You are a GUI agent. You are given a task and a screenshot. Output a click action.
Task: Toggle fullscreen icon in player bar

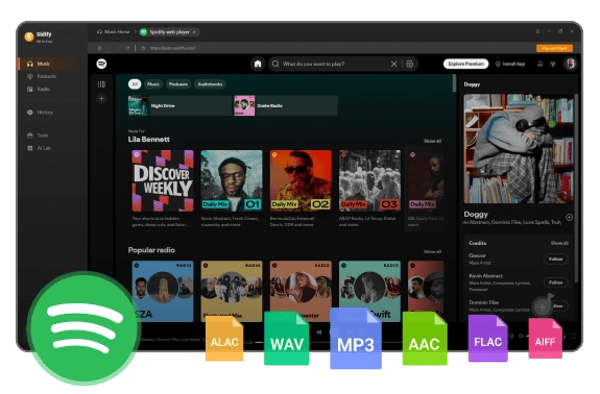tap(573, 336)
